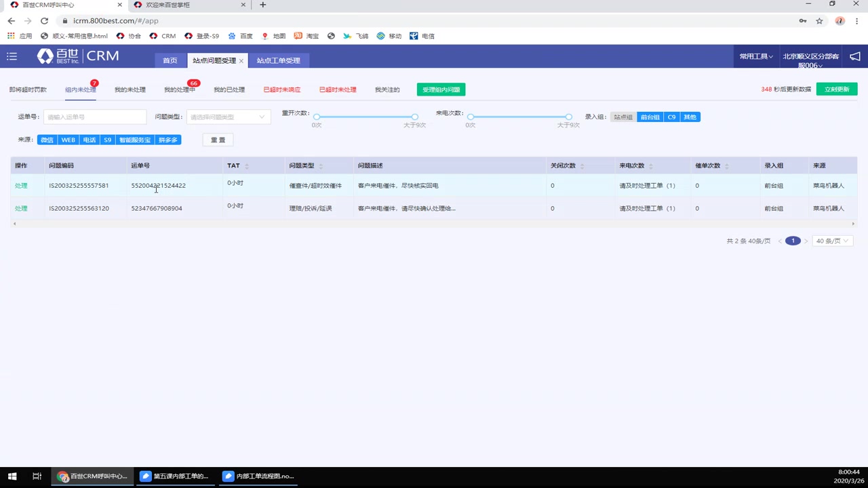Image resolution: width=868 pixels, height=488 pixels.
Task: Enable the 站点组 entry group filter
Action: (x=623, y=117)
